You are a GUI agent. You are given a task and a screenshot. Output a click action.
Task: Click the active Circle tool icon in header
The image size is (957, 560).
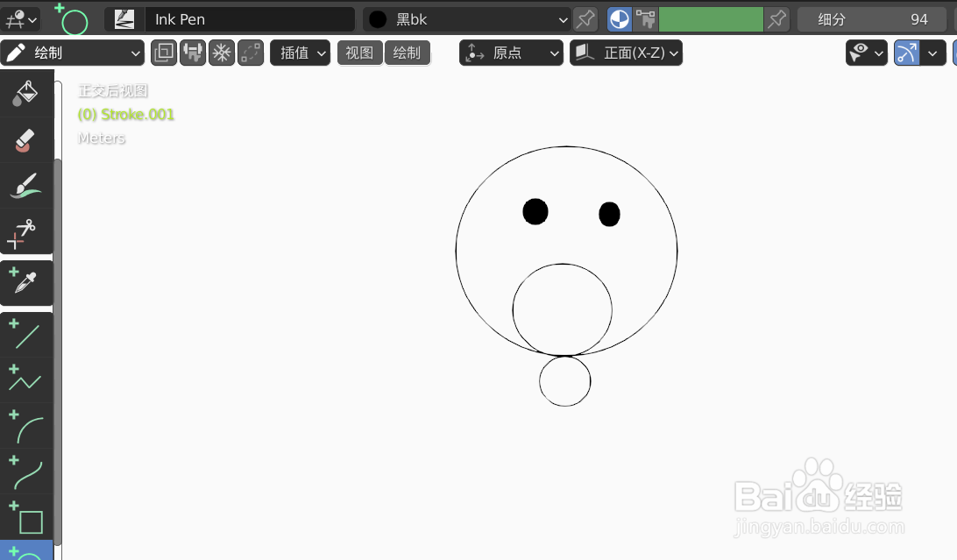click(x=71, y=19)
